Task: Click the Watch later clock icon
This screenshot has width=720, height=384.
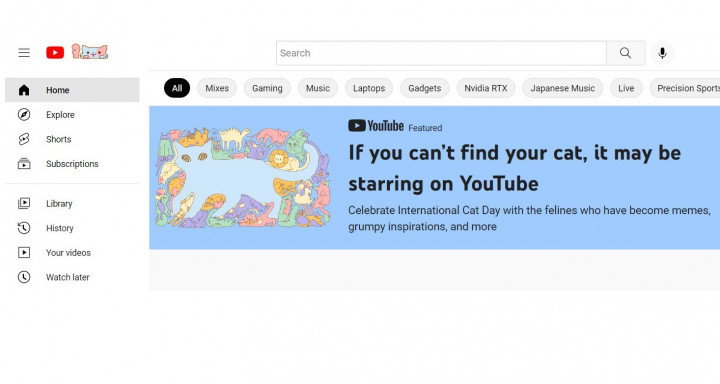Action: pyautogui.click(x=24, y=277)
